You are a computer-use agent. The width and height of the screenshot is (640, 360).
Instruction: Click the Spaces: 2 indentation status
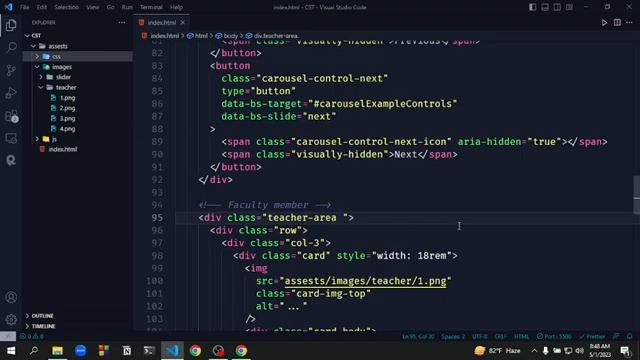tap(453, 336)
